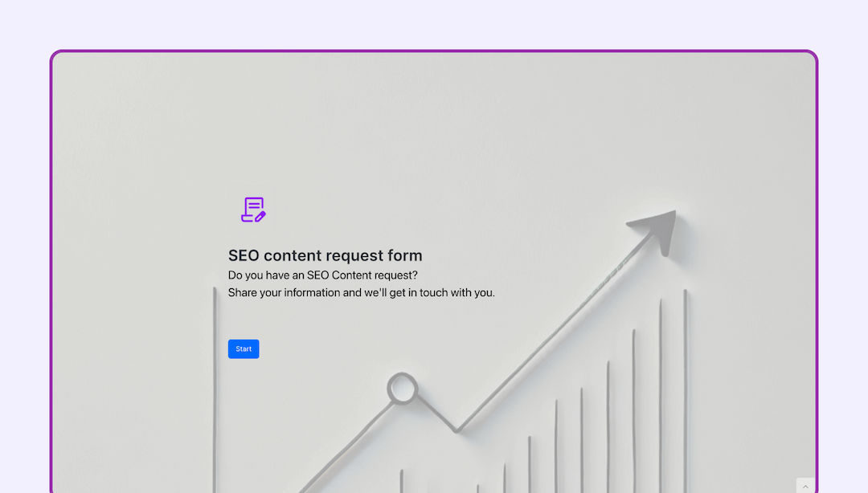Click the purple form border frame

pyautogui.click(x=434, y=50)
